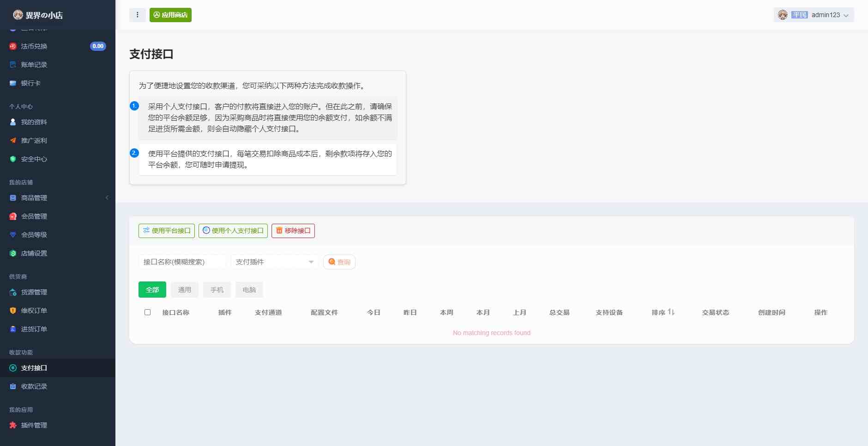Open the 法币兑换 sidebar icon
868x446 pixels.
point(13,46)
